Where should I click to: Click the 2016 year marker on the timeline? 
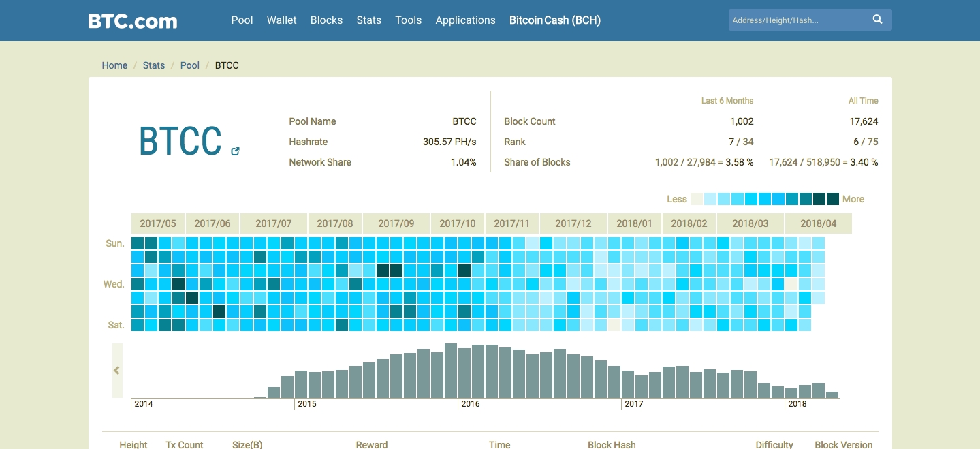pos(471,404)
